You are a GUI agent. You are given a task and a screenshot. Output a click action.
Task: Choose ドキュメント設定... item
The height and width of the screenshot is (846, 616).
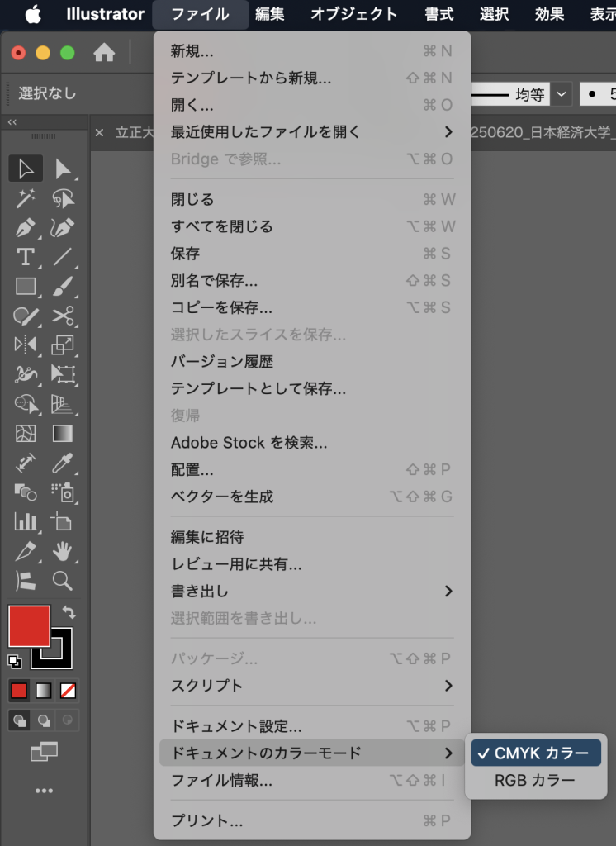coord(312,726)
